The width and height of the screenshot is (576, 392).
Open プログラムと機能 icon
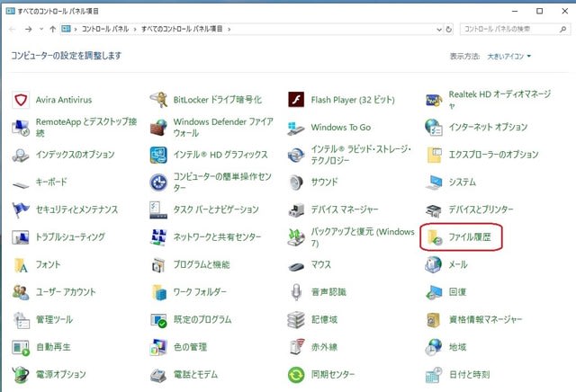[158, 265]
